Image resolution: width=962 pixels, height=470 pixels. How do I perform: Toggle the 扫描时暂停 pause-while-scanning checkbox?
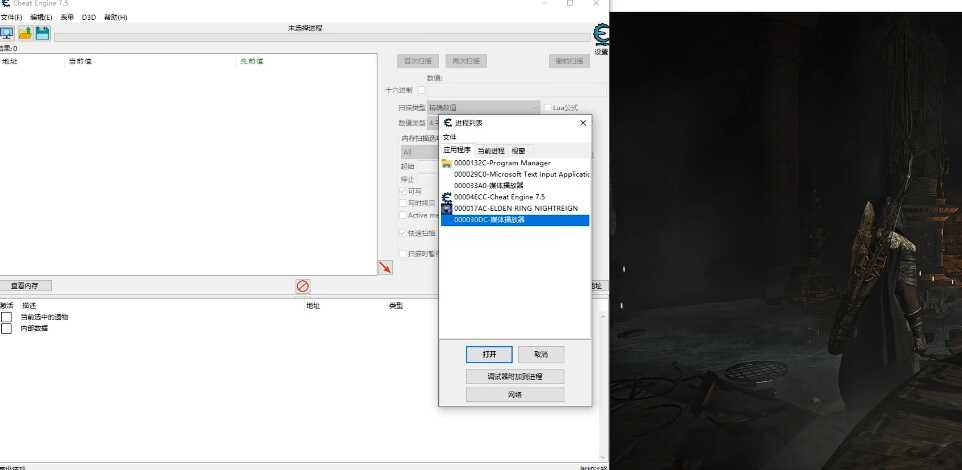404,253
